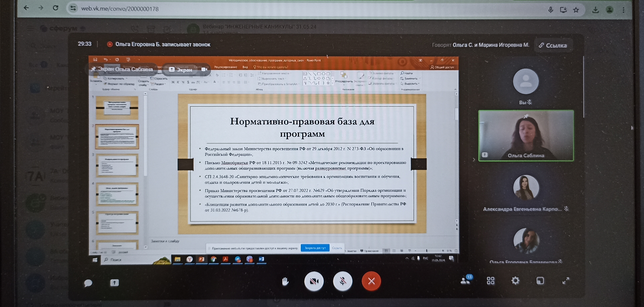Toggle underline Ч formatting
The width and height of the screenshot is (644, 307).
[x=183, y=82]
